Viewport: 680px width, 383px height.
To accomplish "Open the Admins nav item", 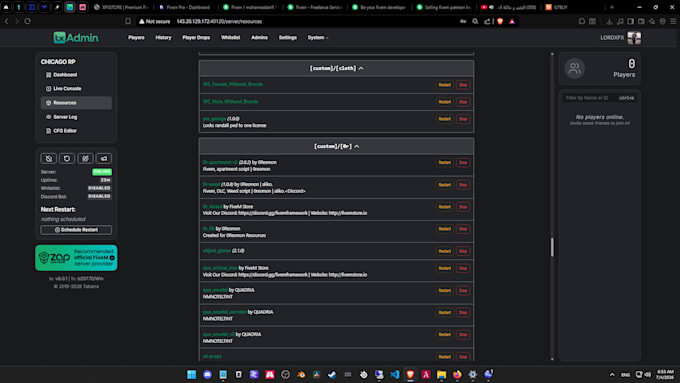I will click(259, 38).
